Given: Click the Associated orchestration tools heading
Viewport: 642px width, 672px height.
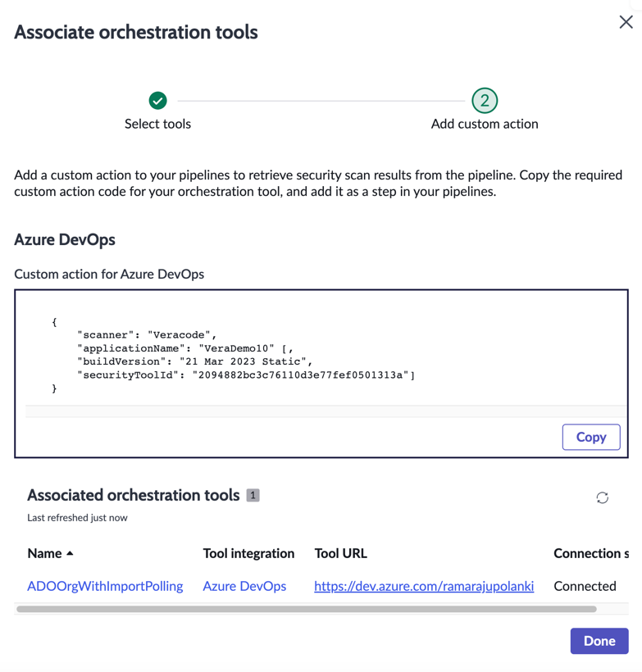Looking at the screenshot, I should pos(134,495).
